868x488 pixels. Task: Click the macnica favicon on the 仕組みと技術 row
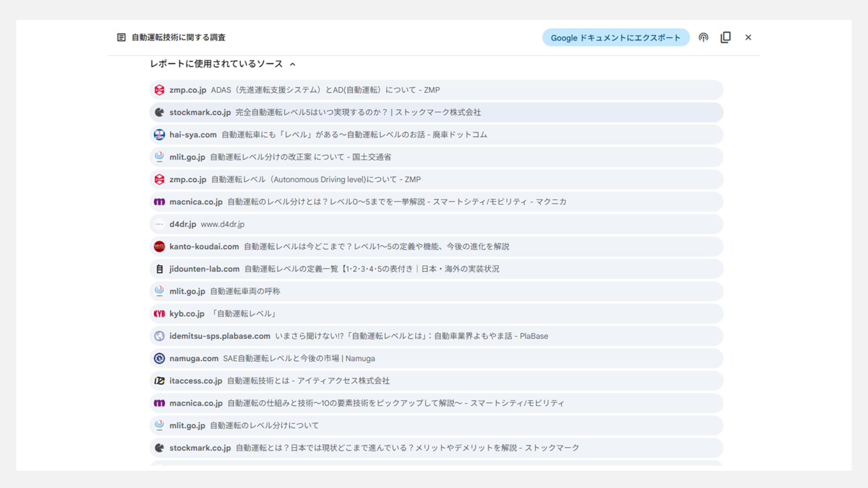coord(159,403)
